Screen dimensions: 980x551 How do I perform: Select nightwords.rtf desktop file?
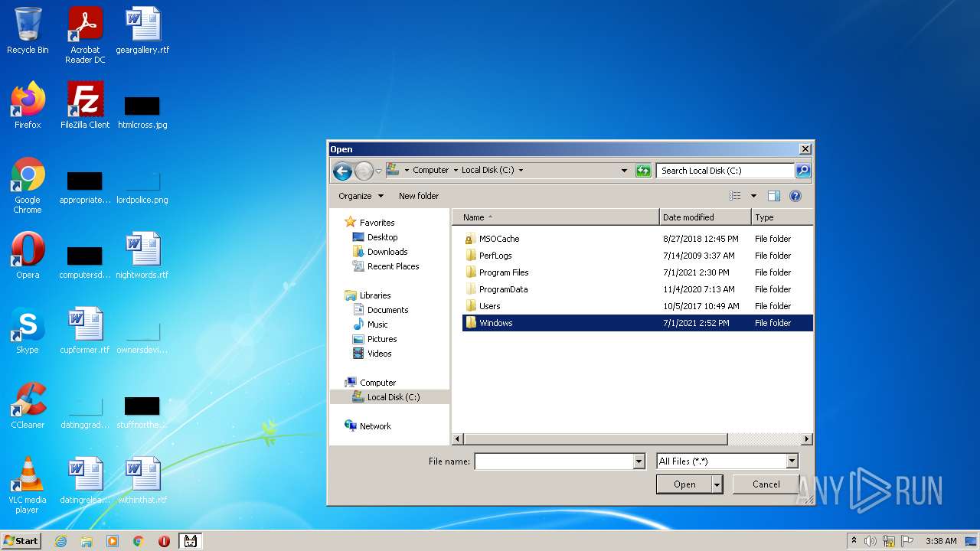142,256
